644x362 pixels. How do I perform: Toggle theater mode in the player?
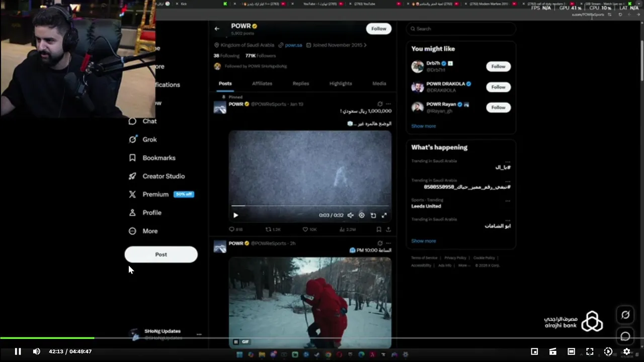[571, 351]
